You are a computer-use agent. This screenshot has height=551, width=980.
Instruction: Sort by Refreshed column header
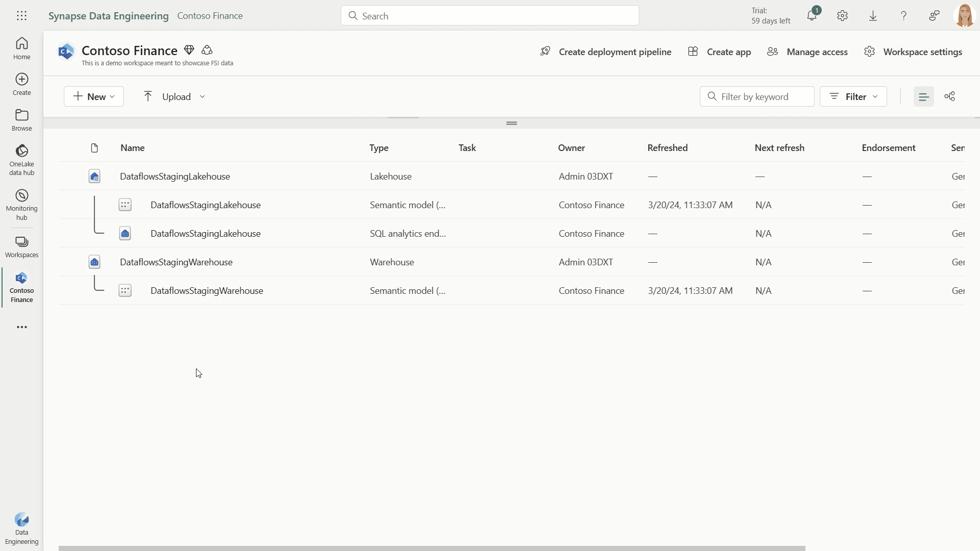(668, 148)
